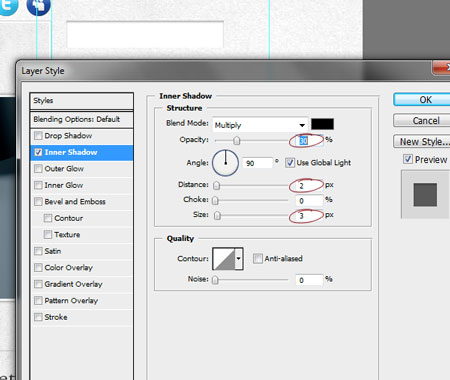
Task: Uncheck Use Global Light
Action: pyautogui.click(x=290, y=163)
